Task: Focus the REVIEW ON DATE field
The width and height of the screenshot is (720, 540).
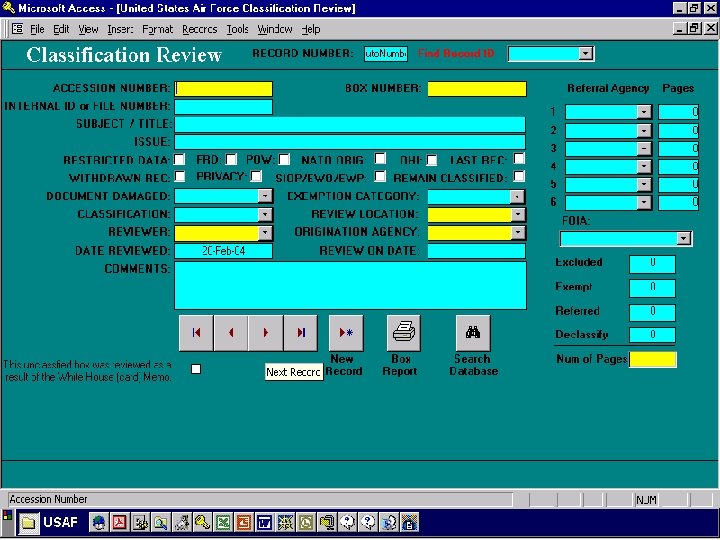Action: click(476, 251)
